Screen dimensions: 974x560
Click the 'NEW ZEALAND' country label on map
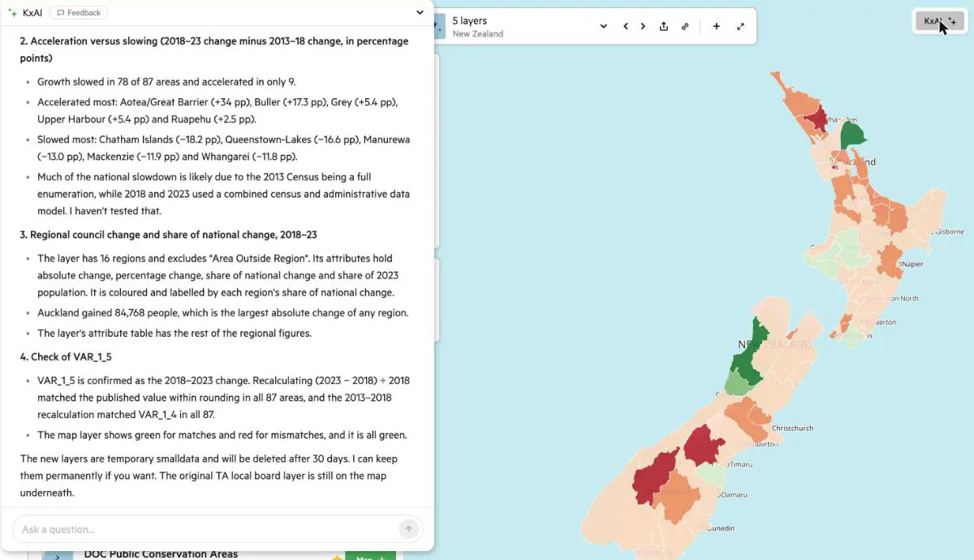[774, 344]
